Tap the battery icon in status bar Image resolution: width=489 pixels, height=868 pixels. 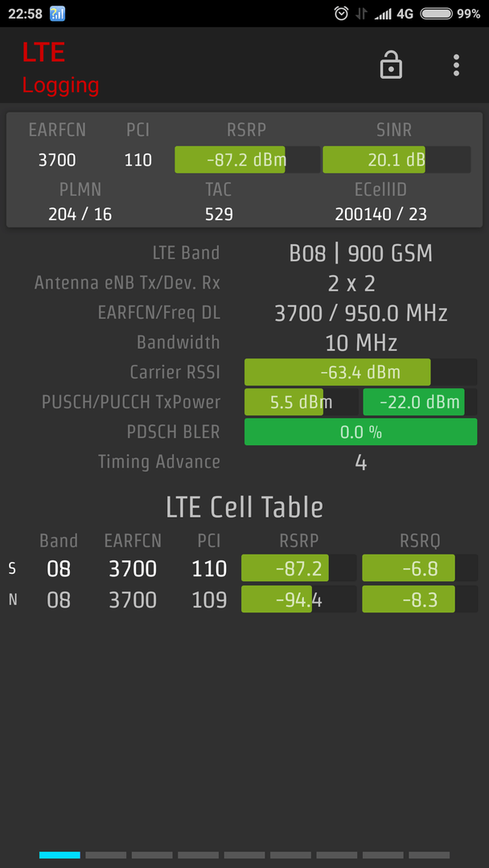436,14
